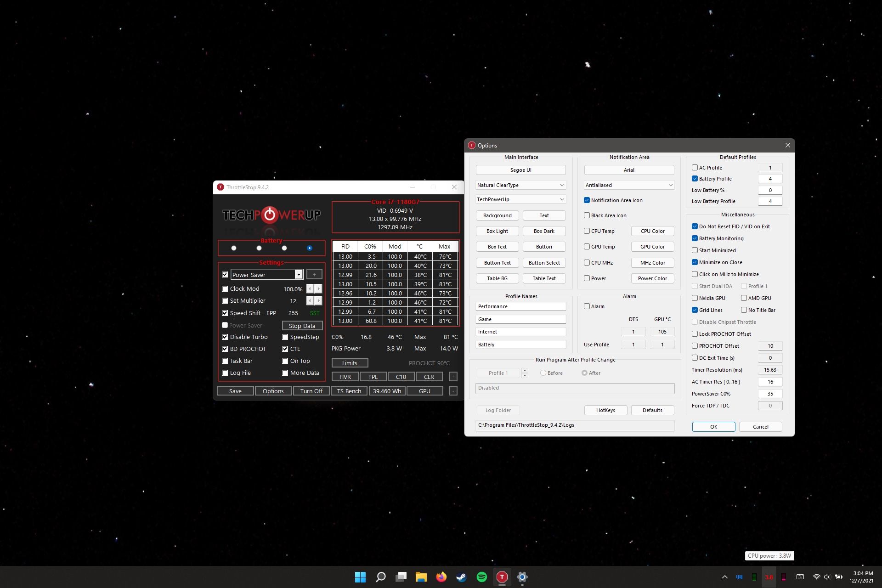This screenshot has width=882, height=588.
Task: Pick the CPU Color setting
Action: [652, 231]
